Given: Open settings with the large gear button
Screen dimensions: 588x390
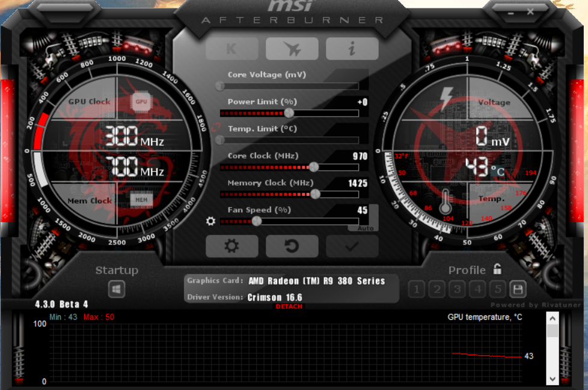Looking at the screenshot, I should 231,246.
